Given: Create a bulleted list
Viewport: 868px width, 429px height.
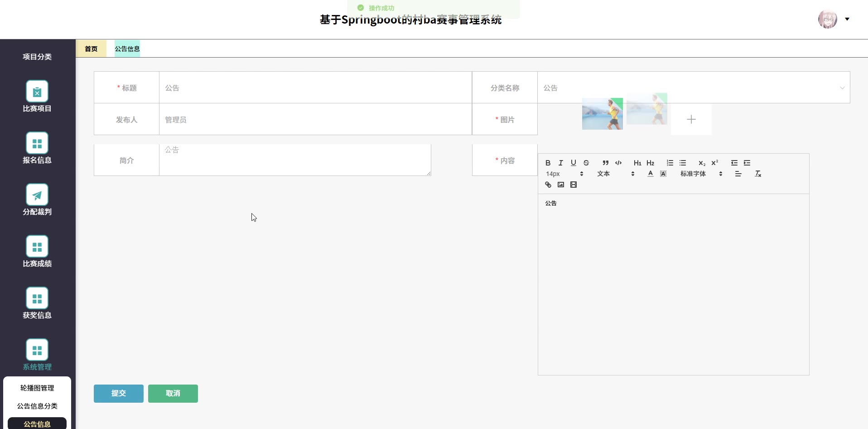Looking at the screenshot, I should [682, 163].
